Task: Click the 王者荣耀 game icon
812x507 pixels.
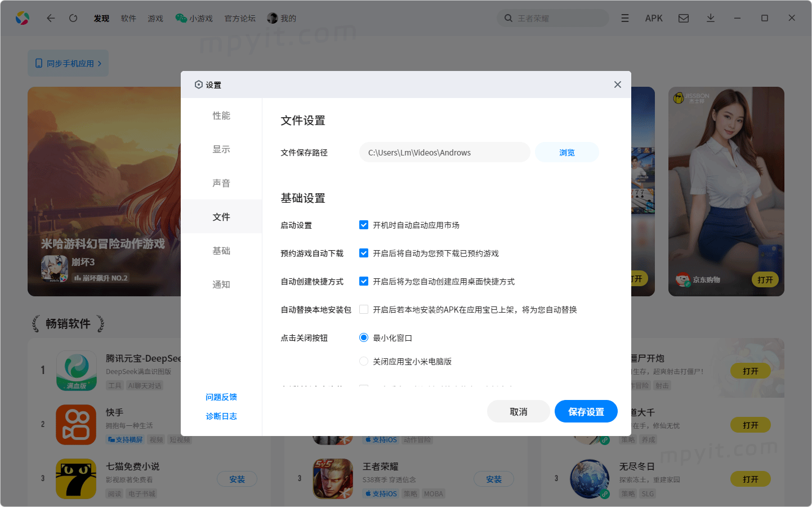Action: coord(333,479)
